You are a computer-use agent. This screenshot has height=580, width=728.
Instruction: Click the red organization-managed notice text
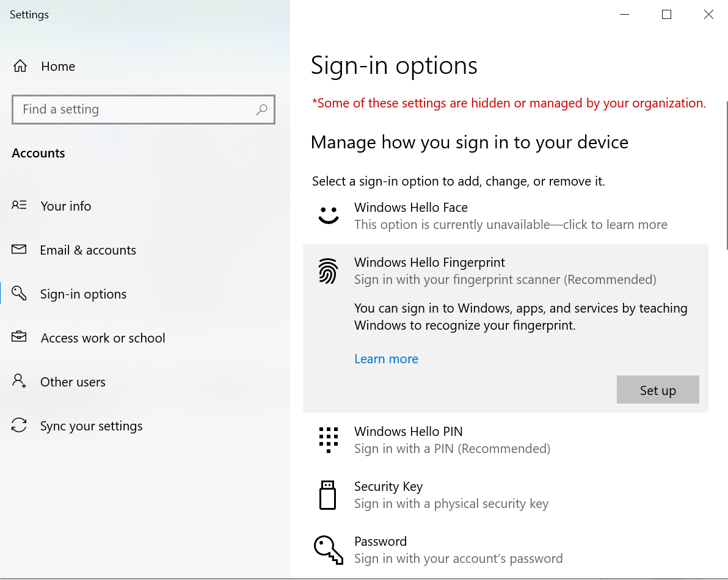(x=509, y=103)
